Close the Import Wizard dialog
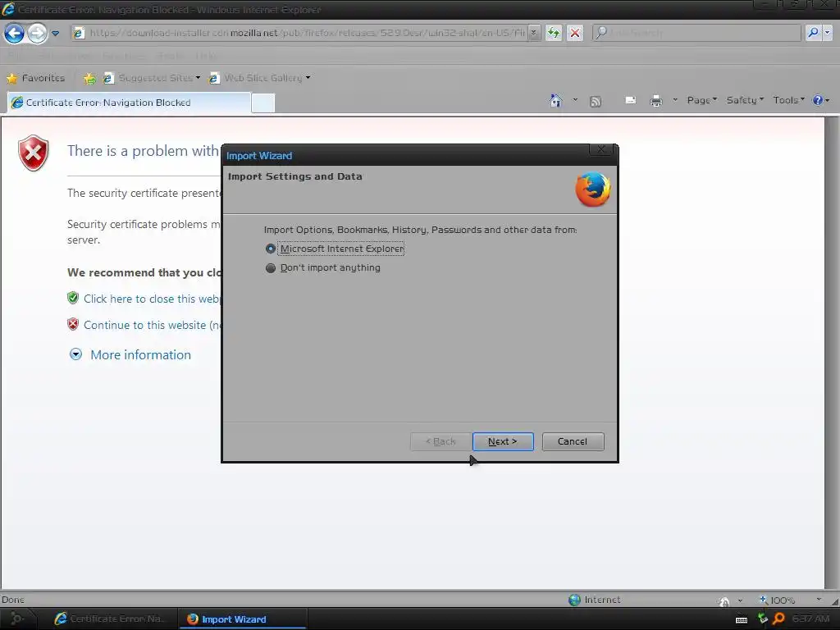 pos(601,149)
